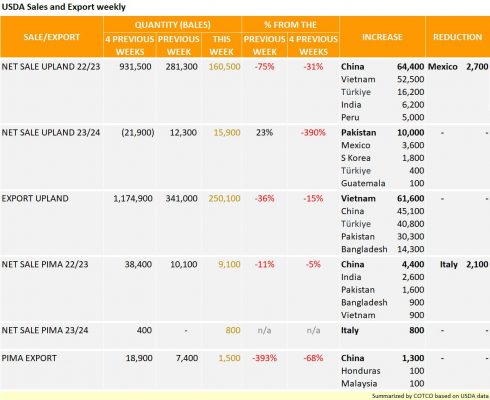Click the EXPORT UPLAND row label
Viewport: 490px width, 400px height.
click(x=35, y=199)
